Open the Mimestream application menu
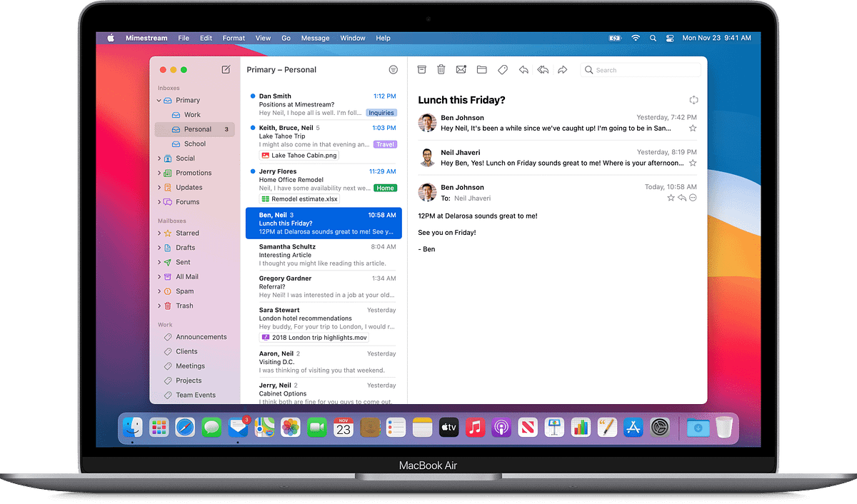The height and width of the screenshot is (504, 857). 146,38
